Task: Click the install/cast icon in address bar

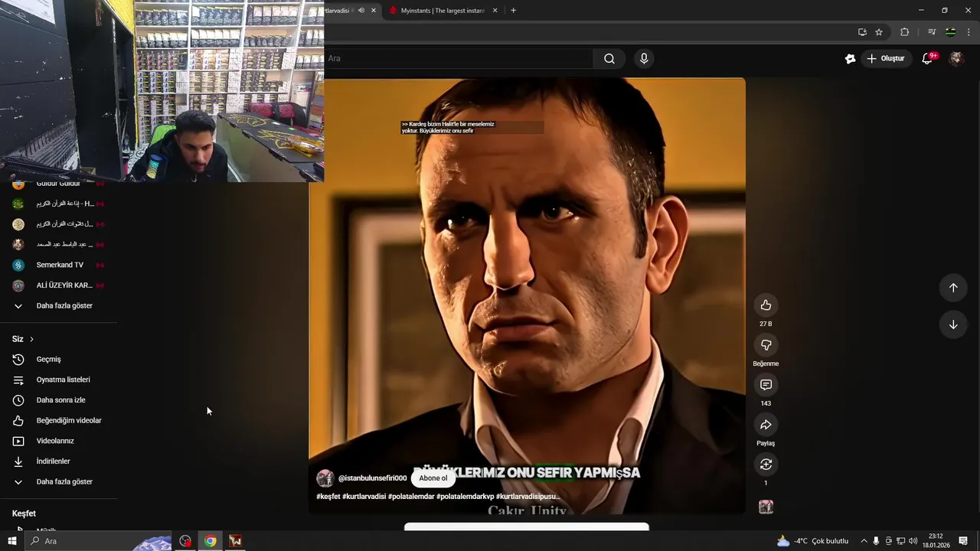Action: [x=862, y=32]
